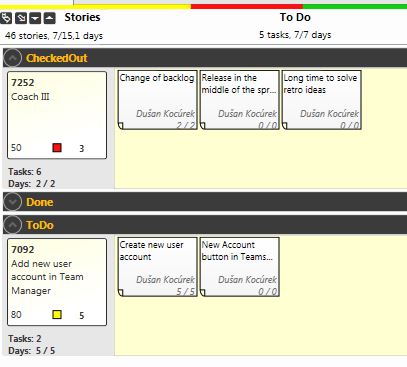
Task: Click the CheckedOut group title
Action: pyautogui.click(x=57, y=58)
